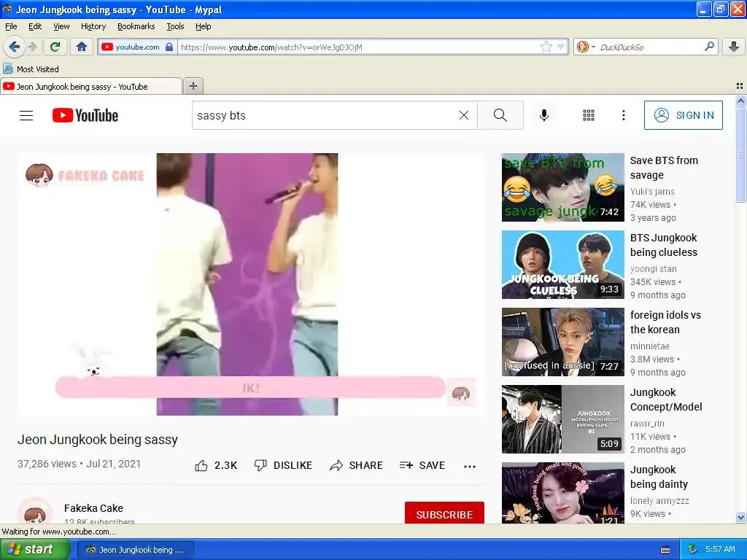Open the Save BTS from savage title
This screenshot has width=747, height=560.
pyautogui.click(x=664, y=168)
